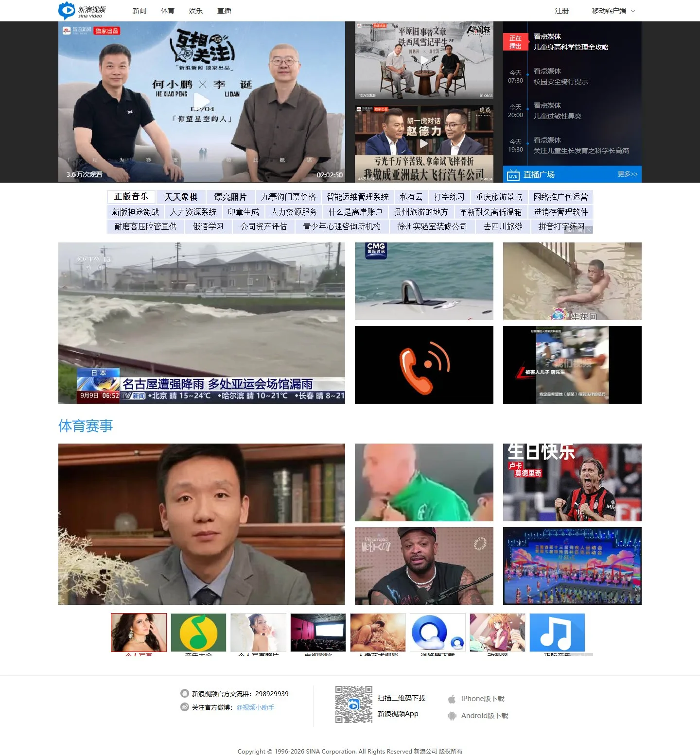Screen dimensions: 700x755
Task: Click the 新版神途激战 ad link
Action: [x=136, y=212]
